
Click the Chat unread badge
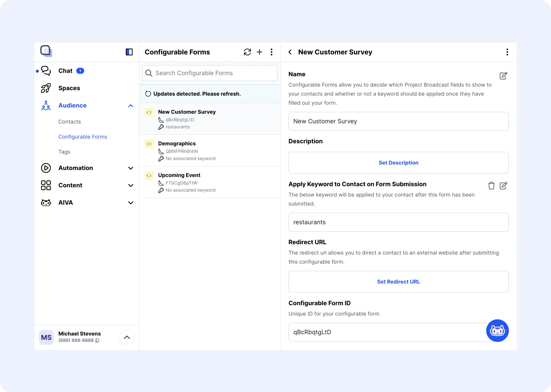tap(80, 71)
